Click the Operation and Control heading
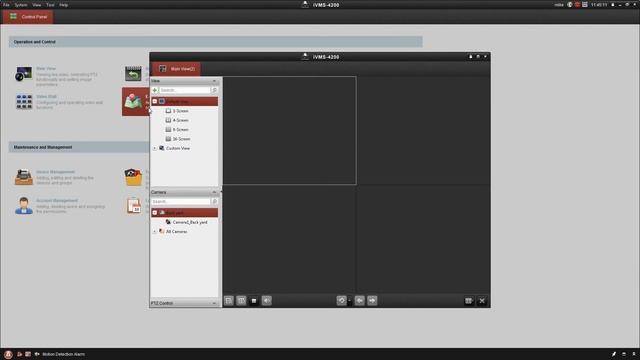The width and height of the screenshot is (640, 360). tap(35, 42)
